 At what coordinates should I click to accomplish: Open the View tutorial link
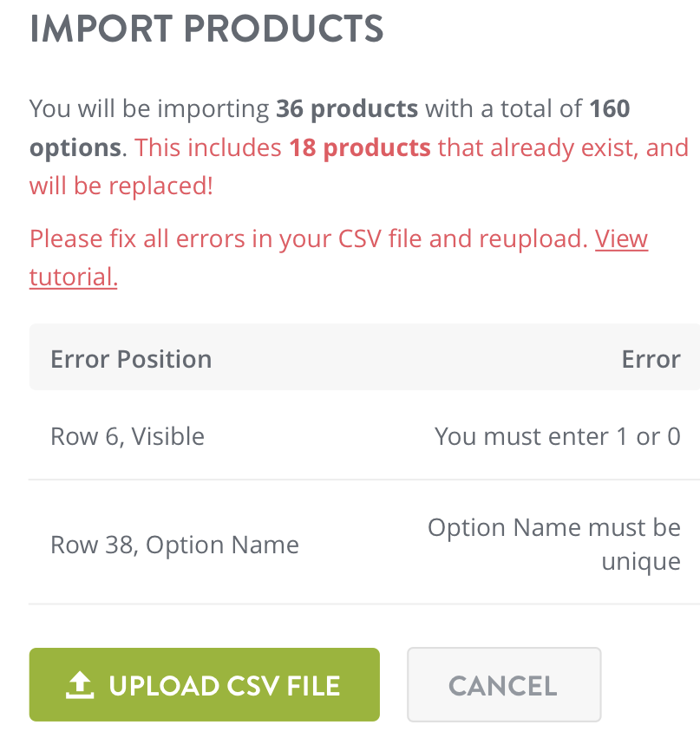point(621,240)
